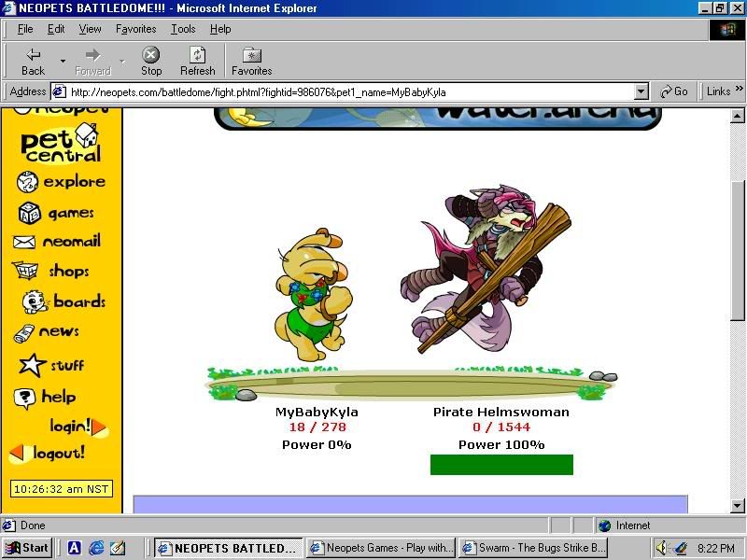This screenshot has width=747, height=560.
Task: Open the neomail sidebar link
Action: coord(72,242)
